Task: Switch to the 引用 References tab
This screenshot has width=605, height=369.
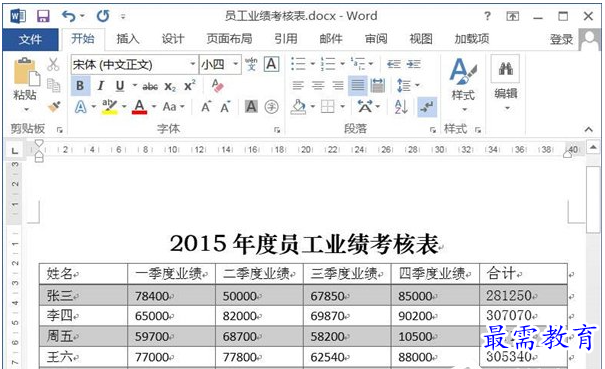Action: pos(286,39)
